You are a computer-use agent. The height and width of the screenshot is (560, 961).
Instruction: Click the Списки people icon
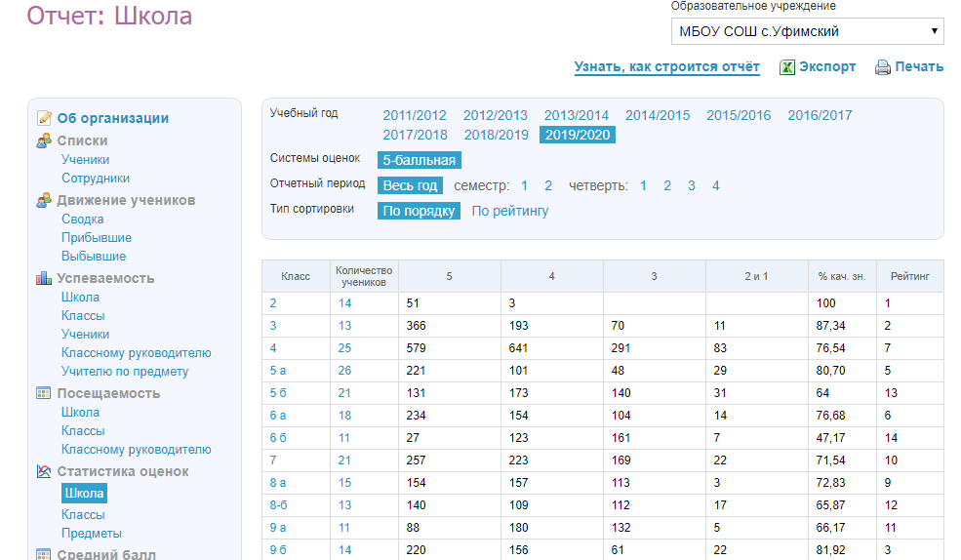(44, 140)
